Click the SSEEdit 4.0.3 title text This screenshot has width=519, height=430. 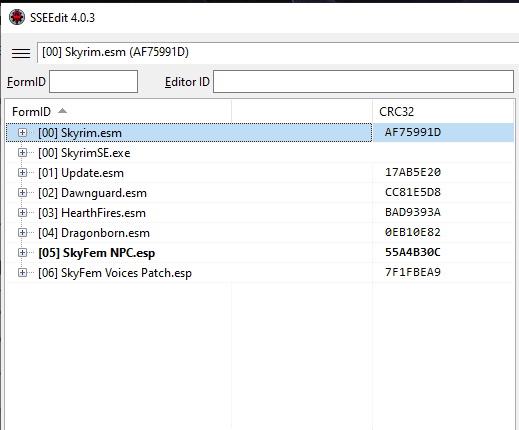pos(62,17)
